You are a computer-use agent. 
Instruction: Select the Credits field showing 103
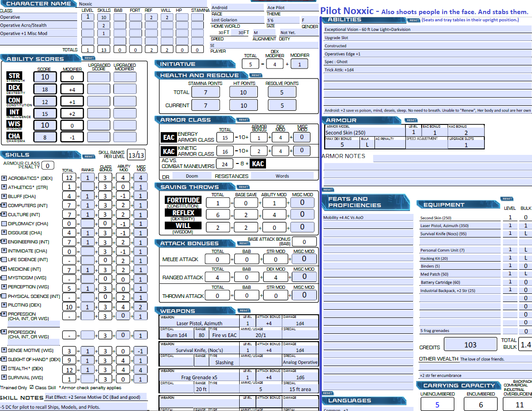coord(470,345)
